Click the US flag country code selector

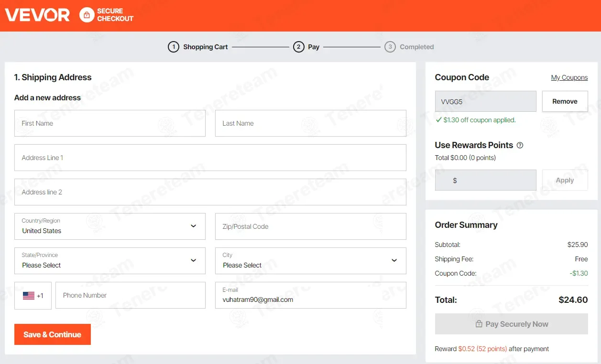(x=33, y=296)
